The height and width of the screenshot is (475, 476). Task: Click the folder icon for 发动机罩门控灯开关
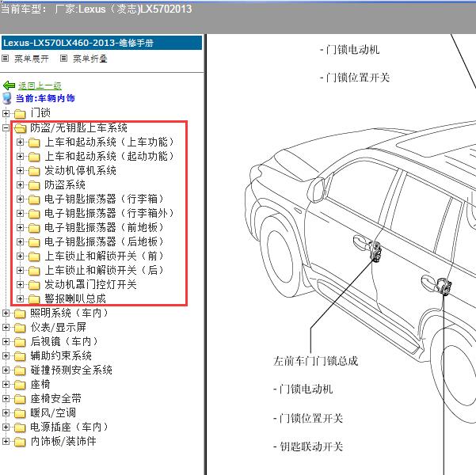[34, 285]
